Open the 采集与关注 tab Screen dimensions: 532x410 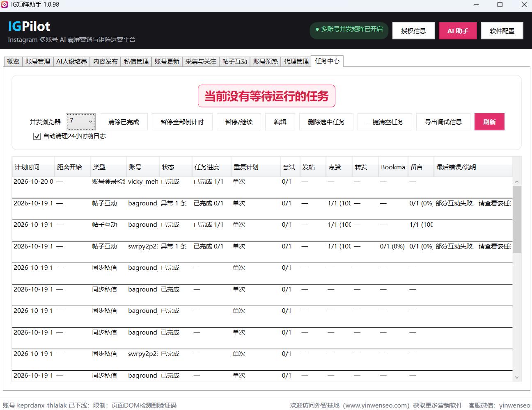click(x=201, y=61)
